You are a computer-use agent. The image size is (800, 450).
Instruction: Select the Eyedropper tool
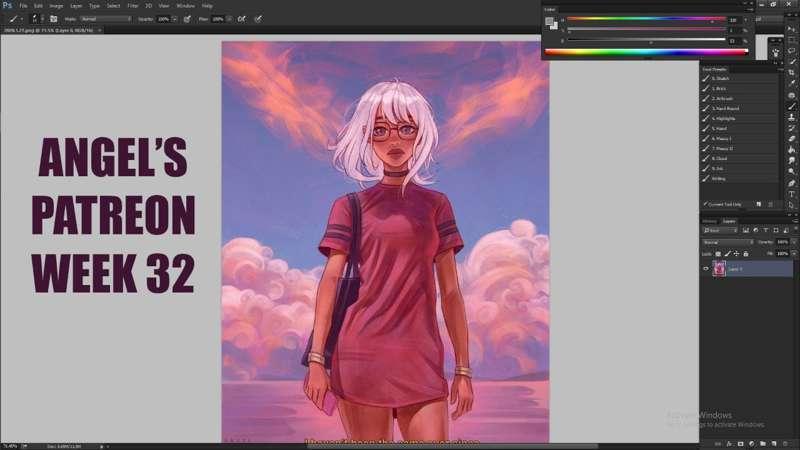pyautogui.click(x=792, y=84)
